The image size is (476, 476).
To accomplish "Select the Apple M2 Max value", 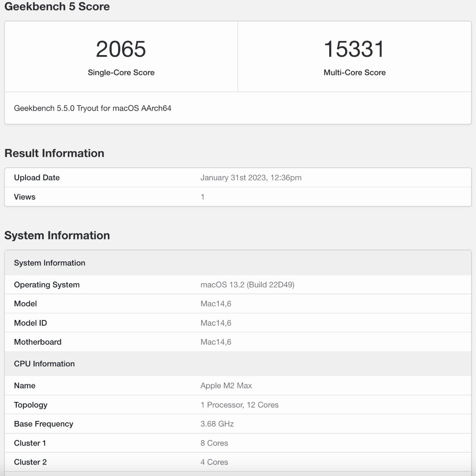I will [226, 386].
